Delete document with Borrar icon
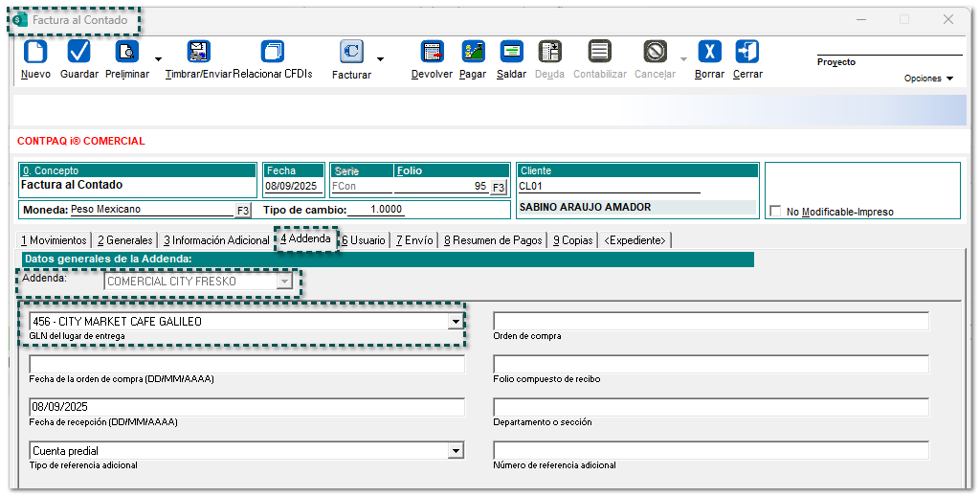The height and width of the screenshot is (497, 980). [x=709, y=52]
